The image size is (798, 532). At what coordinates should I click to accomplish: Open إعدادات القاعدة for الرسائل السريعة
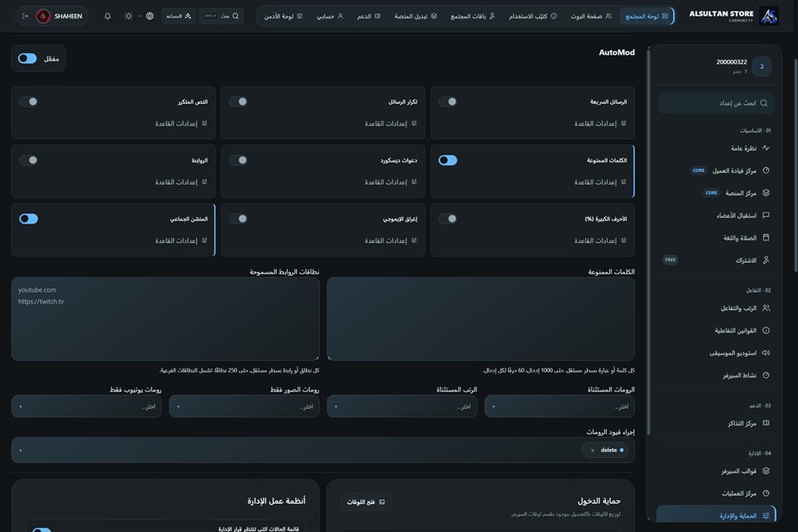coord(600,124)
